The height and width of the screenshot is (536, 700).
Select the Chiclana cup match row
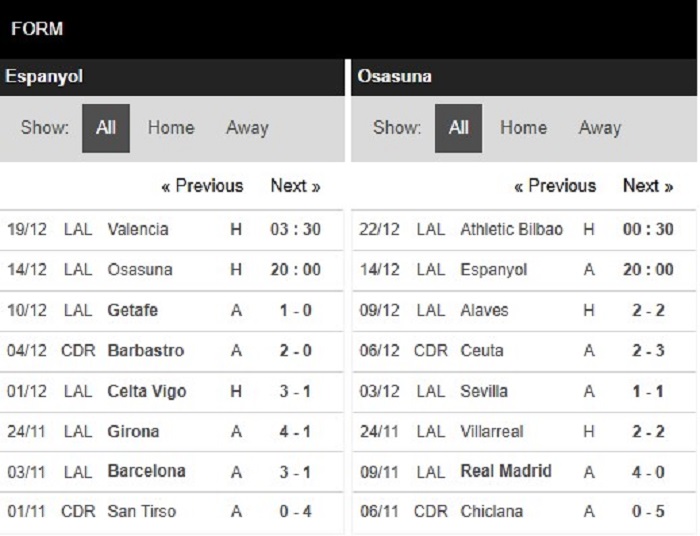524,512
